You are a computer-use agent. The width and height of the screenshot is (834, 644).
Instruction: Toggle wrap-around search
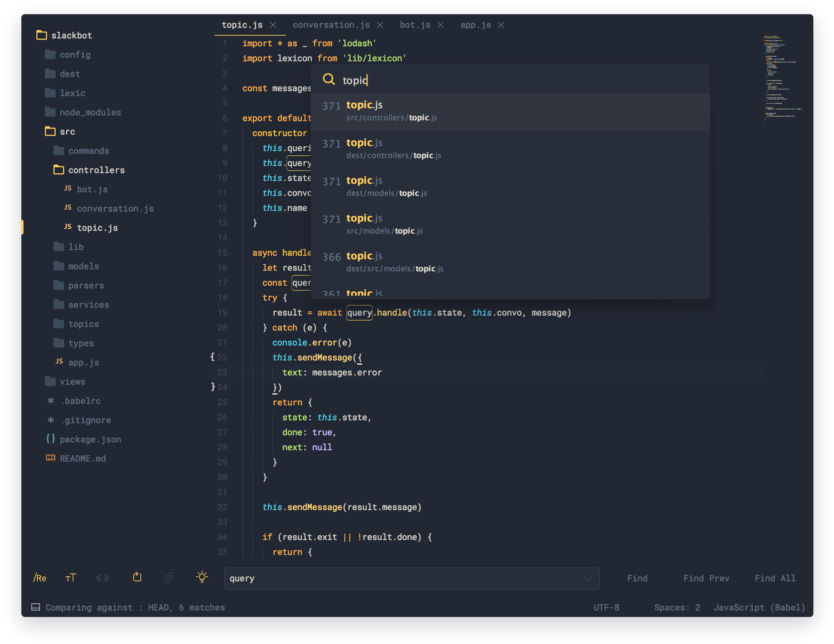point(137,577)
